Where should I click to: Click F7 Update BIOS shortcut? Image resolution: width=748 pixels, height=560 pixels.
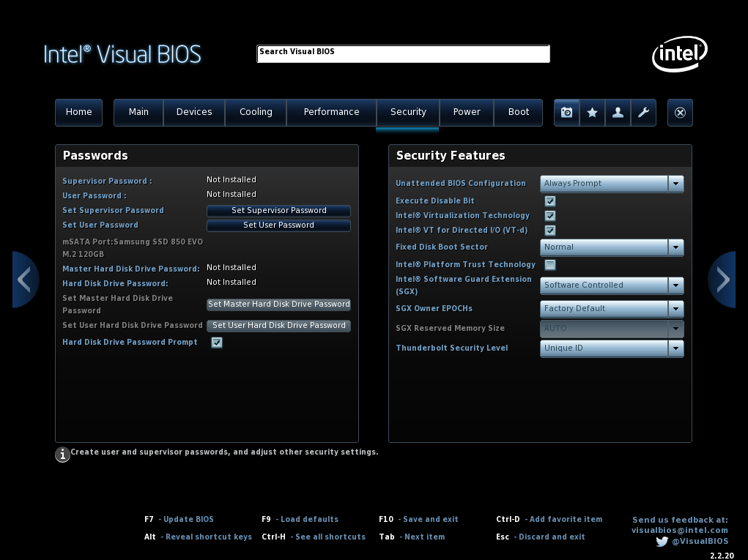tap(179, 519)
